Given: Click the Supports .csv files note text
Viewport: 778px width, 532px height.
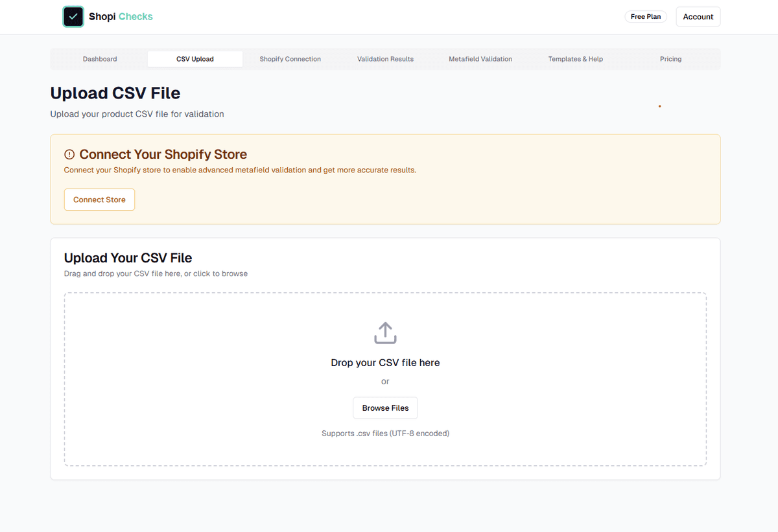Looking at the screenshot, I should click(x=385, y=433).
